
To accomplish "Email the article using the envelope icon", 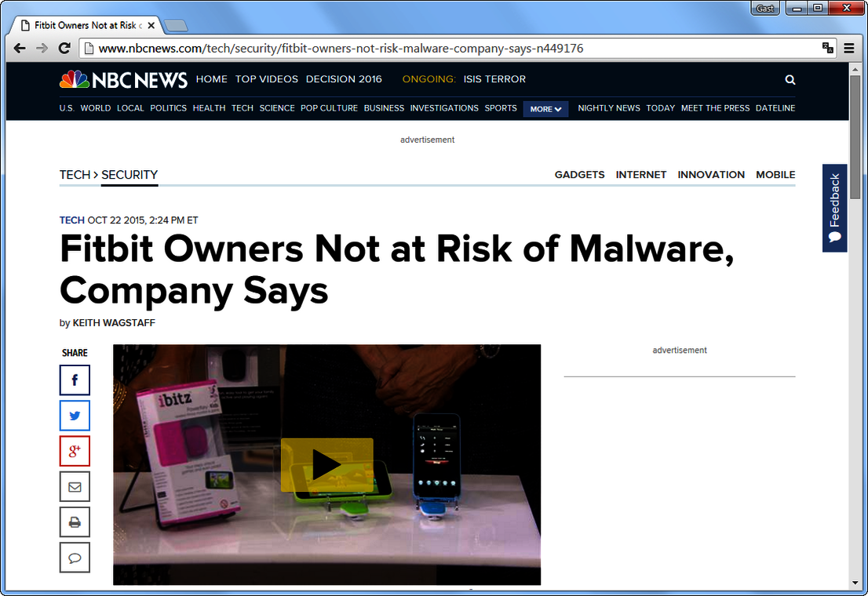I will tap(75, 485).
